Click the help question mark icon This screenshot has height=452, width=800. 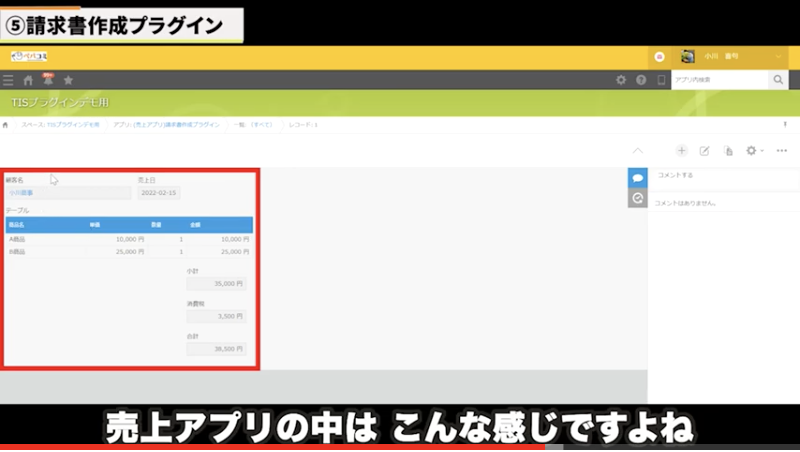point(641,80)
